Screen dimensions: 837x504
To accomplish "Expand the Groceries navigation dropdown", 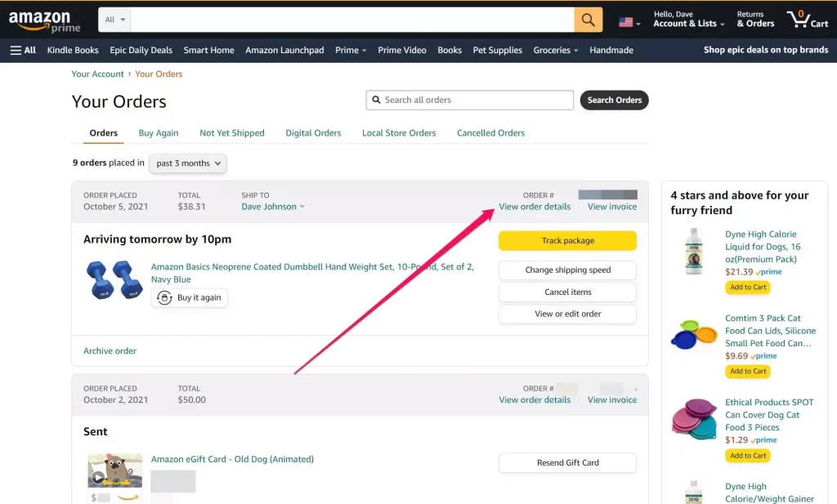I will [555, 50].
